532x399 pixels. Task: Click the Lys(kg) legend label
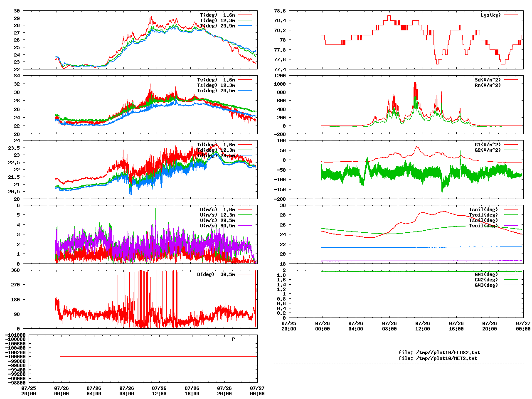tap(490, 15)
